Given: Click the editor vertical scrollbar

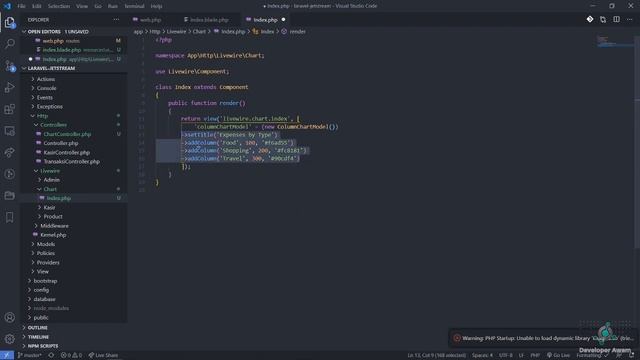Looking at the screenshot, I should click(x=637, y=141).
